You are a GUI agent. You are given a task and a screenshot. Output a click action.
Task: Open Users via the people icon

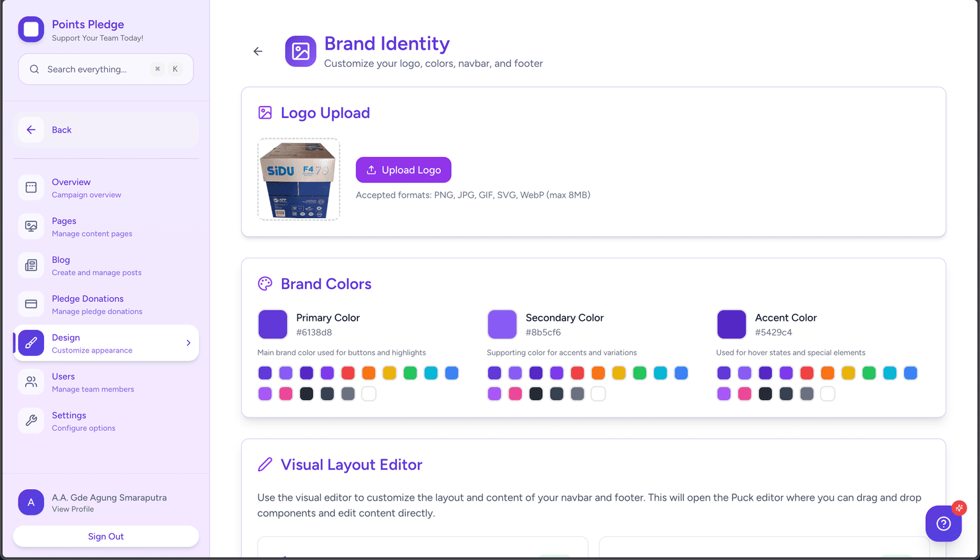[x=31, y=382]
